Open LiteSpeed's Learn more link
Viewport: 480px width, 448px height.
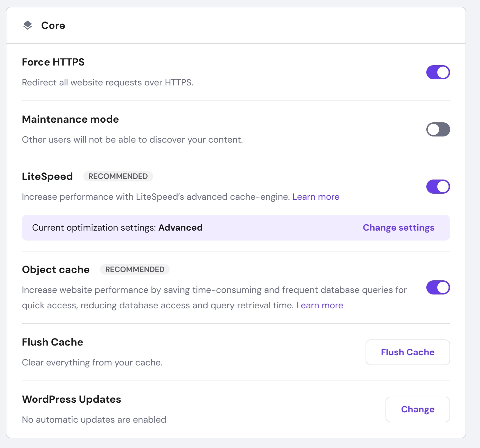point(316,197)
